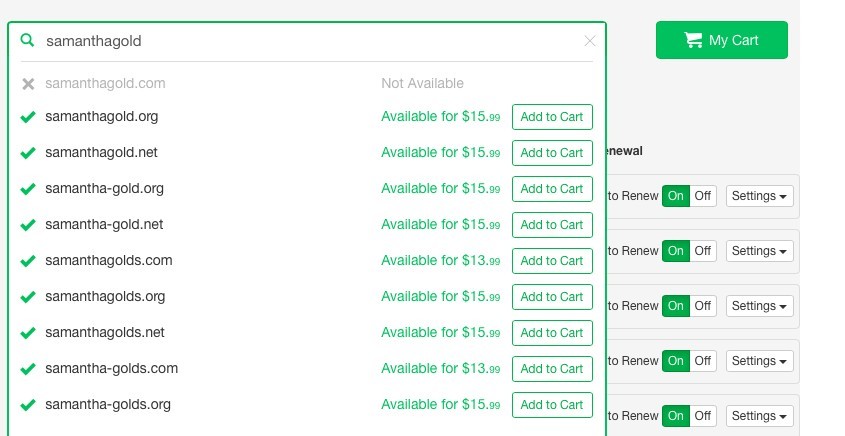Image resolution: width=845 pixels, height=436 pixels.
Task: Click the checkmark beside samantha-gold.net
Action: (28, 225)
